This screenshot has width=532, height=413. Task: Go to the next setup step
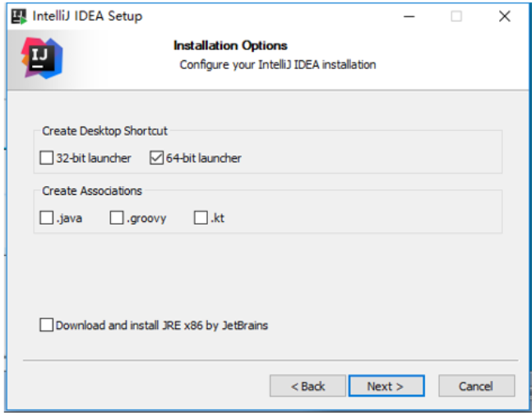(x=386, y=386)
